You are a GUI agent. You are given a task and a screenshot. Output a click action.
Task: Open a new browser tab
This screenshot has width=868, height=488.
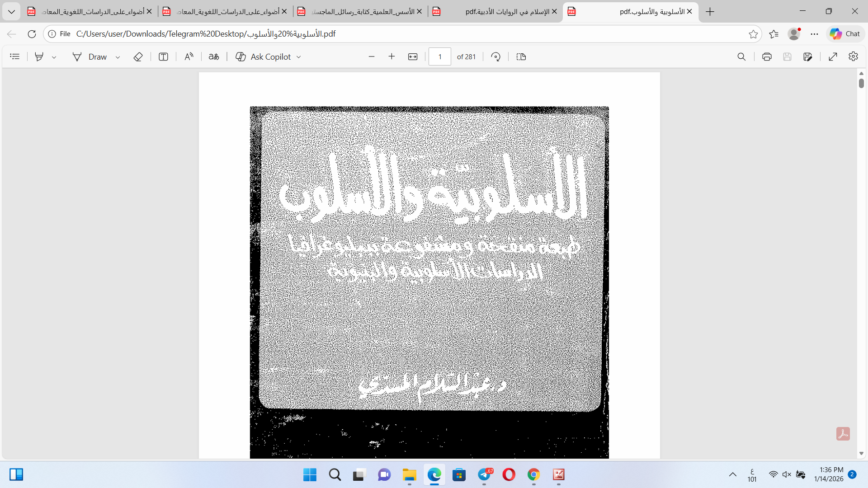tap(710, 11)
